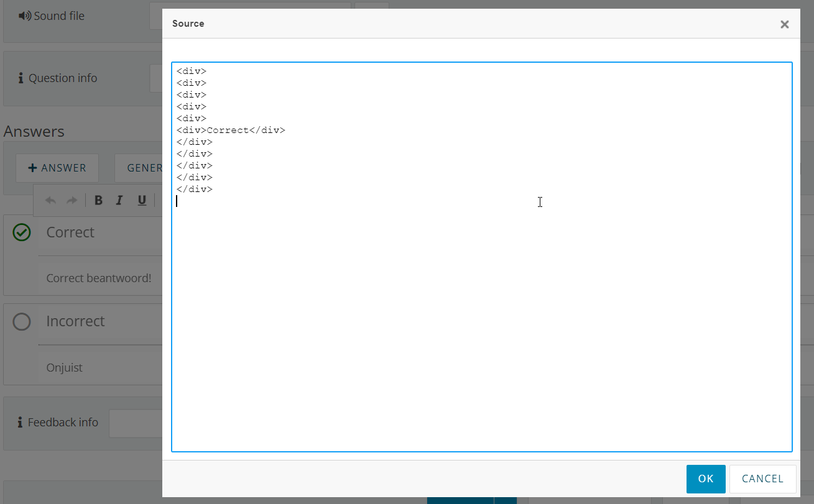
Task: Click OK to confirm source code
Action: [705, 479]
